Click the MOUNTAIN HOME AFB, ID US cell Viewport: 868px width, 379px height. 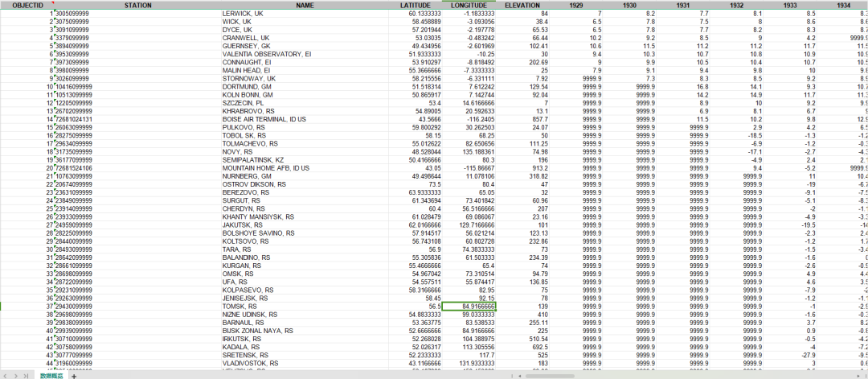[305, 169]
